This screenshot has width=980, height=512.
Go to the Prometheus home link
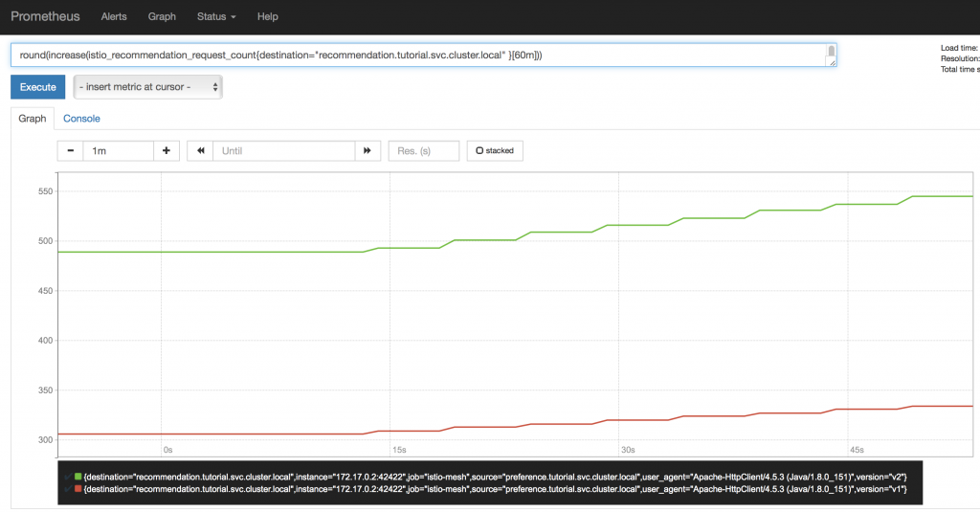pyautogui.click(x=45, y=16)
